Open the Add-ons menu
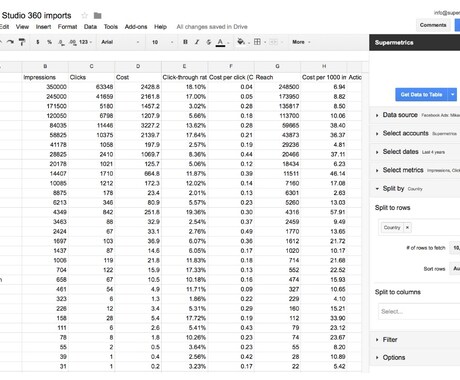460x380 pixels. tap(136, 27)
